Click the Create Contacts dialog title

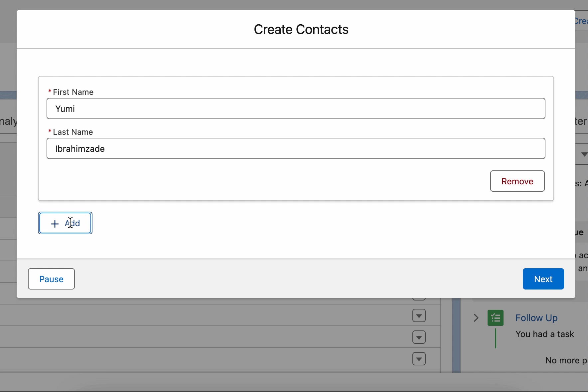coord(301,29)
